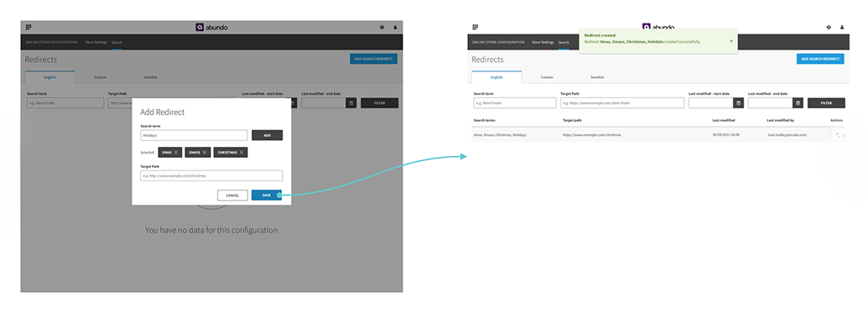This screenshot has width=868, height=313.
Task: Click Add Search Redirect behind the dialog
Action: (374, 59)
